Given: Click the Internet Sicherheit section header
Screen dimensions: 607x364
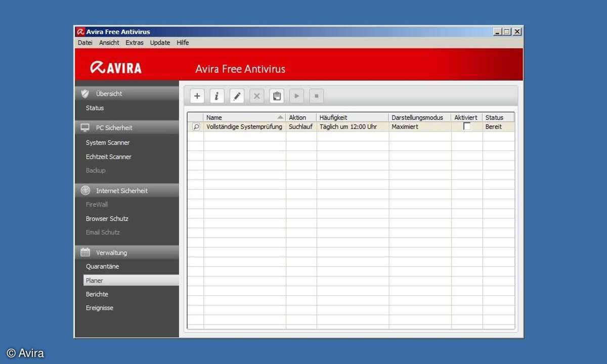Looking at the screenshot, I should (x=127, y=191).
